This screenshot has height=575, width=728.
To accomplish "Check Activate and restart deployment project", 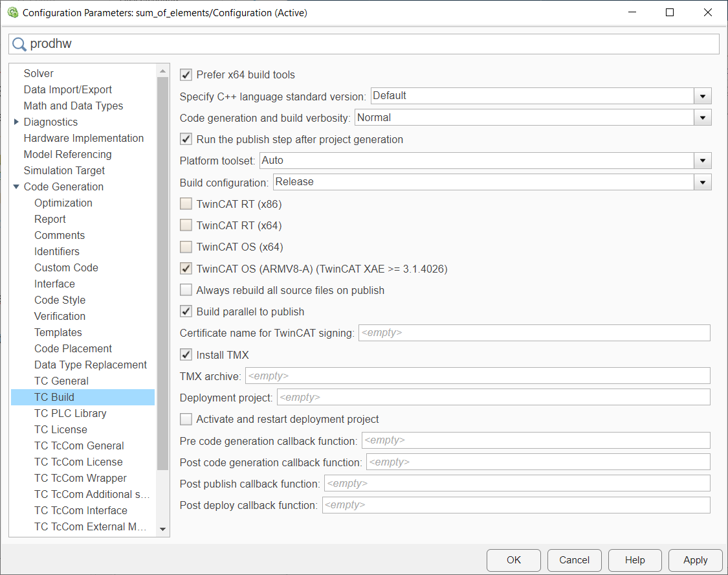I will pyautogui.click(x=186, y=420).
